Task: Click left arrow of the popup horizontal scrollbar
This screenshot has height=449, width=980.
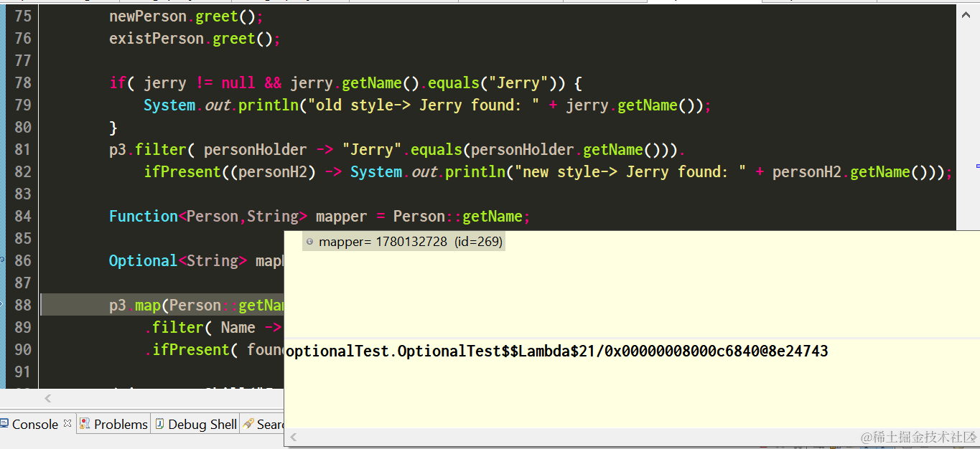Action: [293, 437]
